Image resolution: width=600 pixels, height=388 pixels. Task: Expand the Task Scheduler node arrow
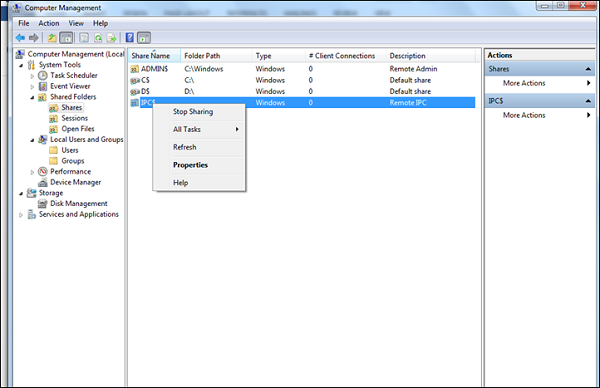point(33,76)
